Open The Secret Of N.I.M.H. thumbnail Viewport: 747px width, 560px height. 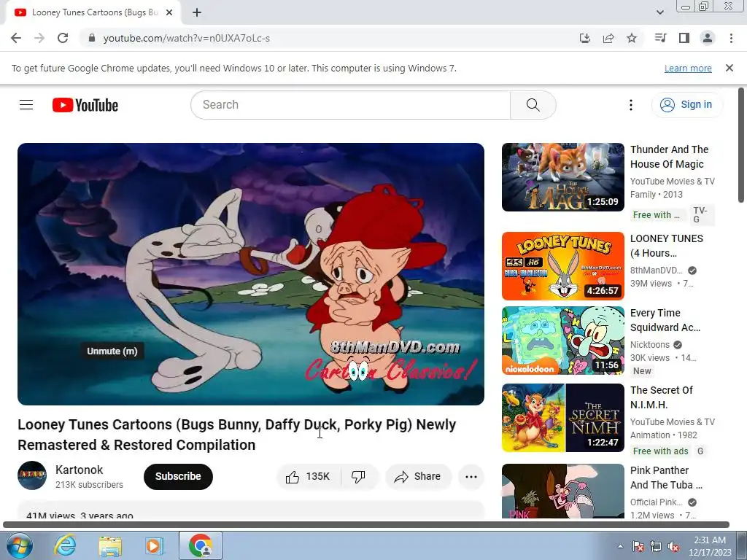tap(562, 418)
